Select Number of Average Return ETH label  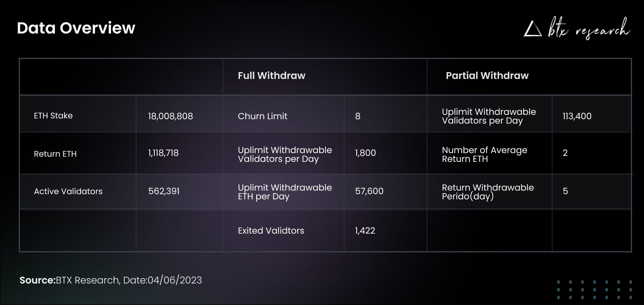click(x=484, y=154)
